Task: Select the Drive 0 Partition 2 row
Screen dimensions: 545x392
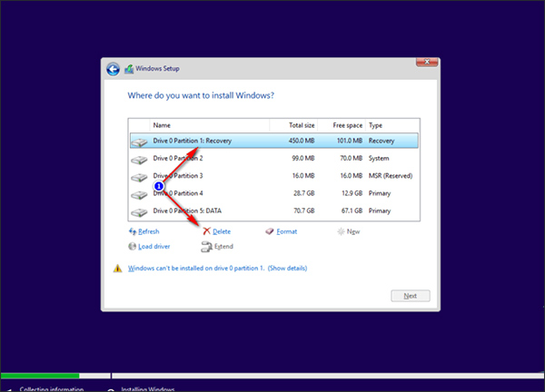Action: click(274, 158)
